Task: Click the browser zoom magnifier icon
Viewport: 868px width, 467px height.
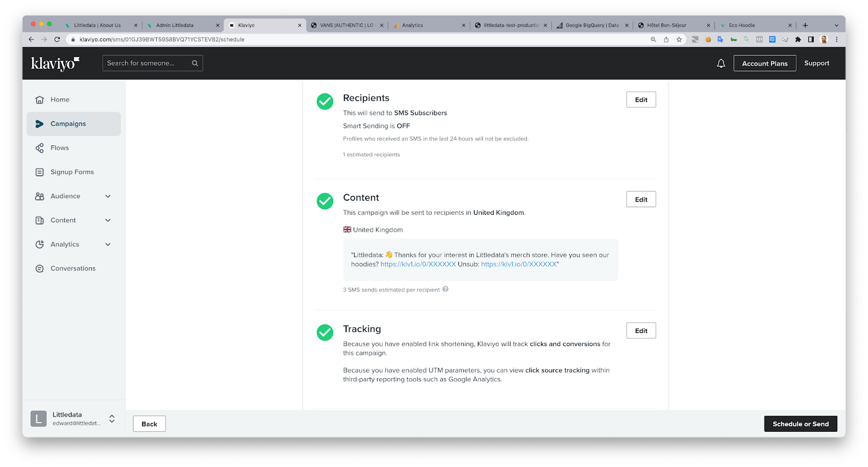Action: coord(653,40)
